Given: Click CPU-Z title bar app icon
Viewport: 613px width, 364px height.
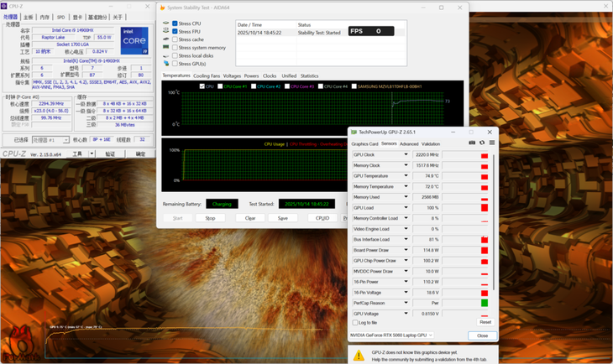Looking at the screenshot, I should (5, 6).
